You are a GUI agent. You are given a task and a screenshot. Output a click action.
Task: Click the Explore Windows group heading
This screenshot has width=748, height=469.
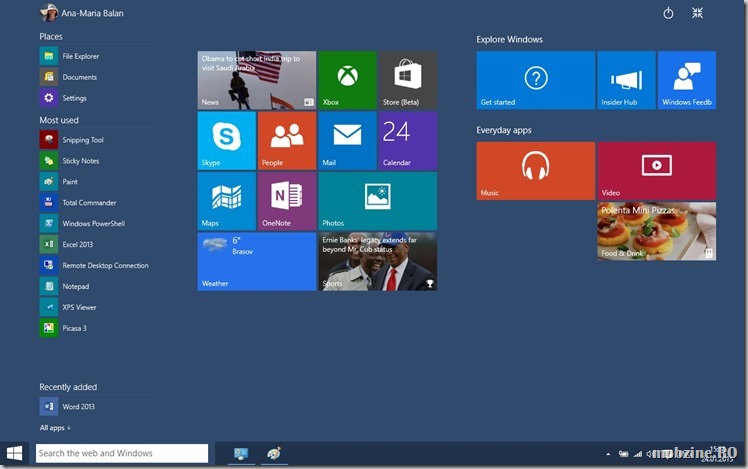click(x=509, y=40)
